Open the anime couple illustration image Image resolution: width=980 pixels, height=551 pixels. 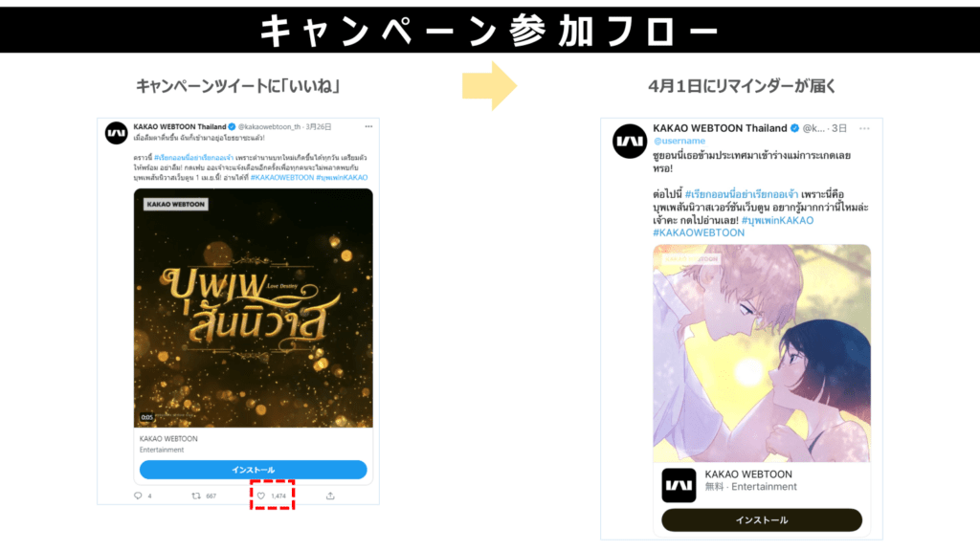click(x=762, y=354)
